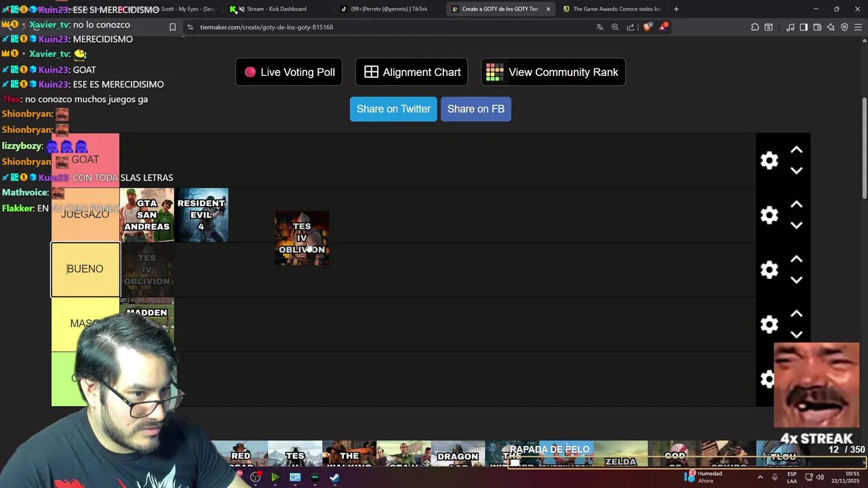Move MAS tier down with chevron
The image size is (868, 488).
[797, 334]
